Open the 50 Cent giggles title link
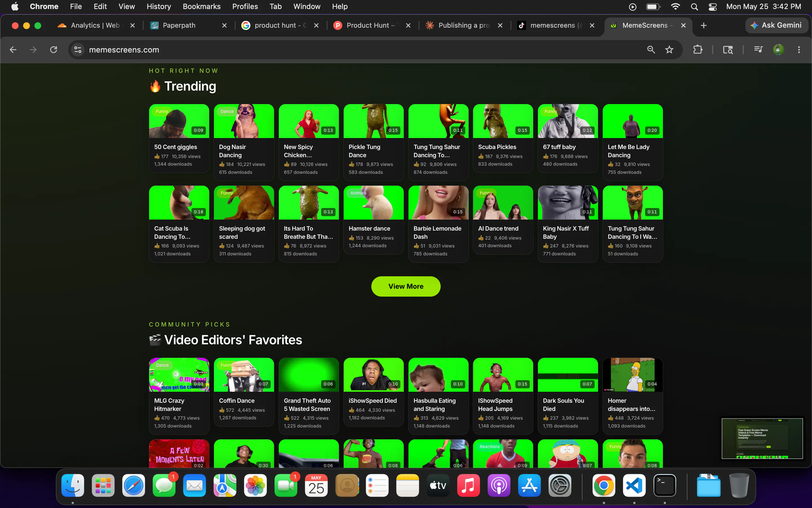 (x=175, y=147)
